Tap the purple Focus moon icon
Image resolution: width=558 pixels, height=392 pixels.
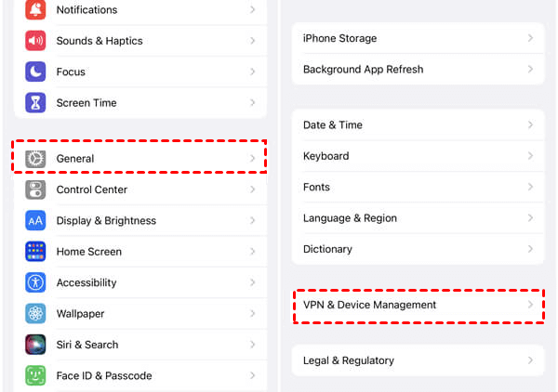[35, 72]
